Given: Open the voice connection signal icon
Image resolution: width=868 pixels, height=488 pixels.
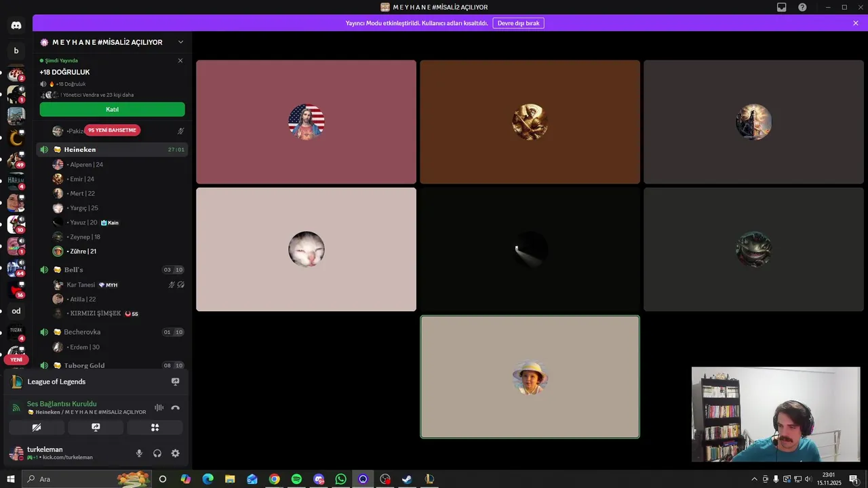Looking at the screenshot, I should (x=16, y=407).
